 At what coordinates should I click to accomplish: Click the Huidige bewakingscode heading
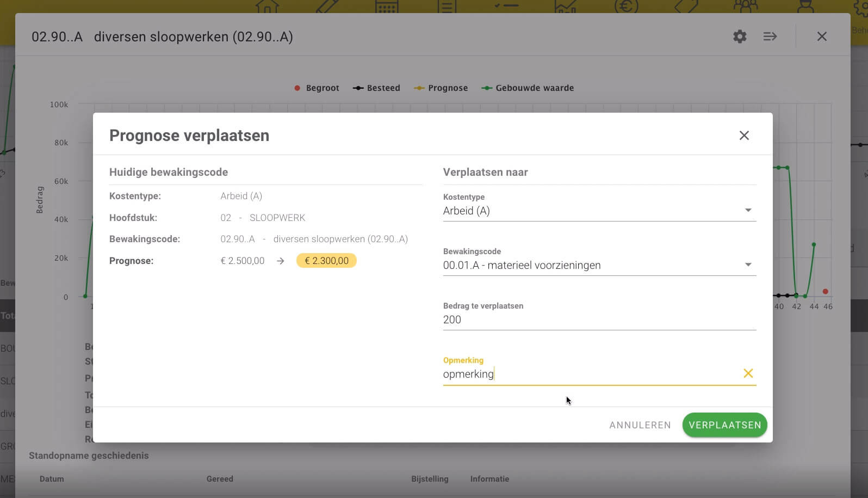click(x=169, y=172)
